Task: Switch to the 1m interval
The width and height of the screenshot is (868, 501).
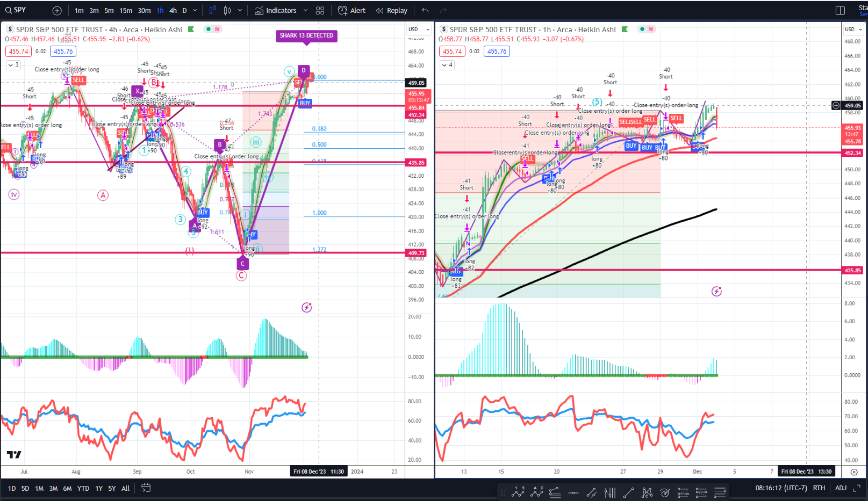Action: [79, 10]
